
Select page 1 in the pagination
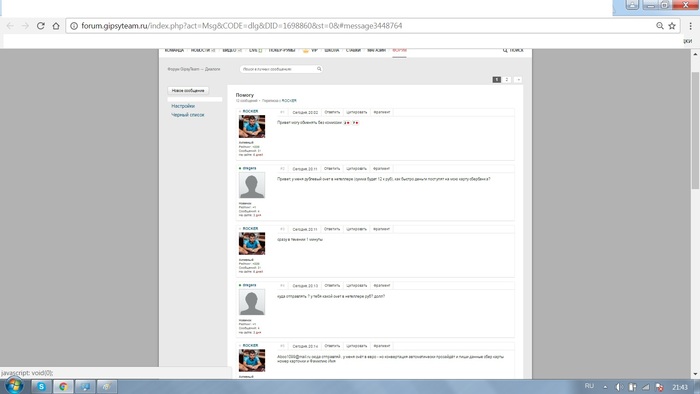pyautogui.click(x=496, y=79)
